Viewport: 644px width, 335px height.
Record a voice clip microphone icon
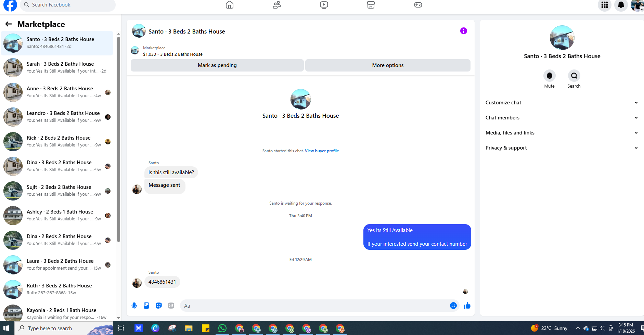[134, 306]
